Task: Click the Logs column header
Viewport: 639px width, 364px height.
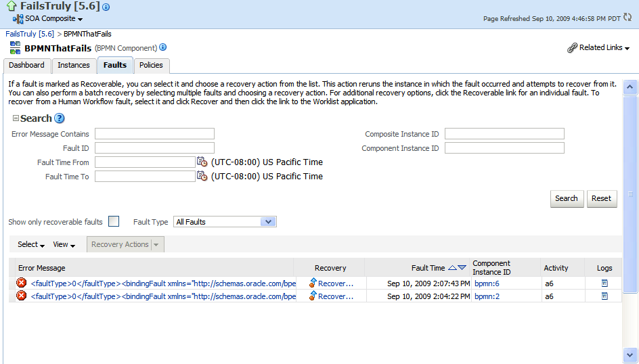Action: tap(604, 268)
